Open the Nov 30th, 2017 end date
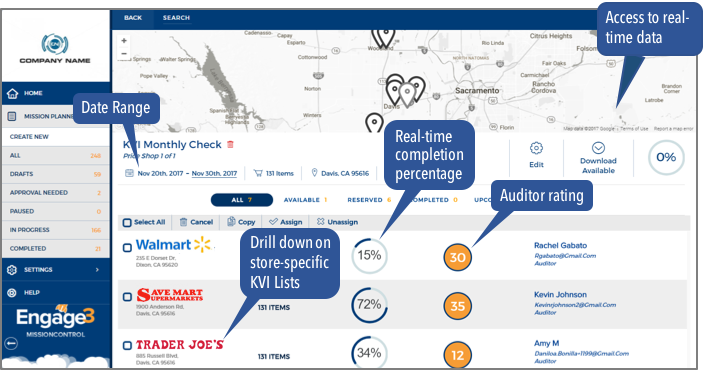The image size is (709, 370). (x=214, y=173)
